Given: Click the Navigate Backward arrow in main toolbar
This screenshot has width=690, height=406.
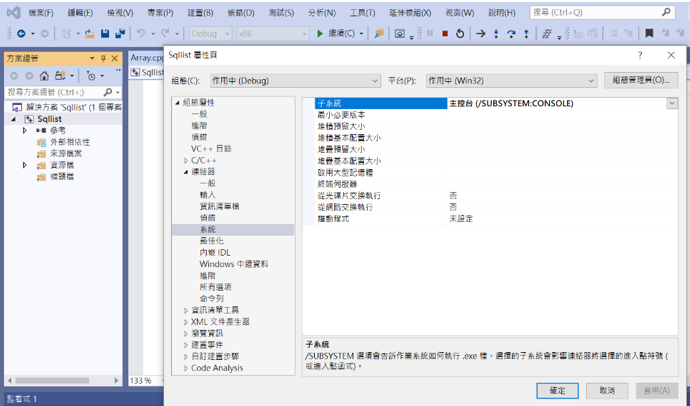Looking at the screenshot, I should click(21, 33).
